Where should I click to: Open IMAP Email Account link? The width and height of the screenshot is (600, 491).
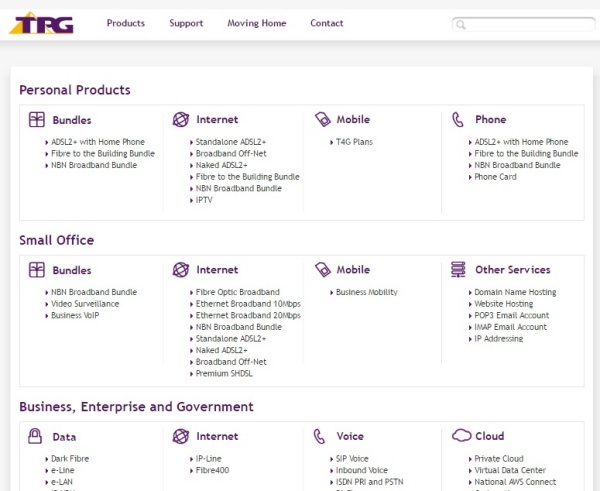511,327
